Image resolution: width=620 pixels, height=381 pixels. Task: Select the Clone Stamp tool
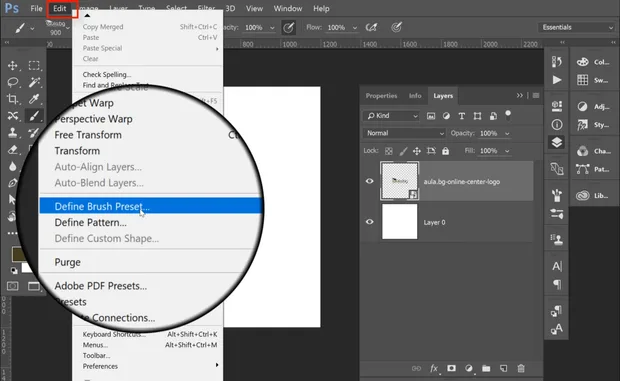coord(13,133)
